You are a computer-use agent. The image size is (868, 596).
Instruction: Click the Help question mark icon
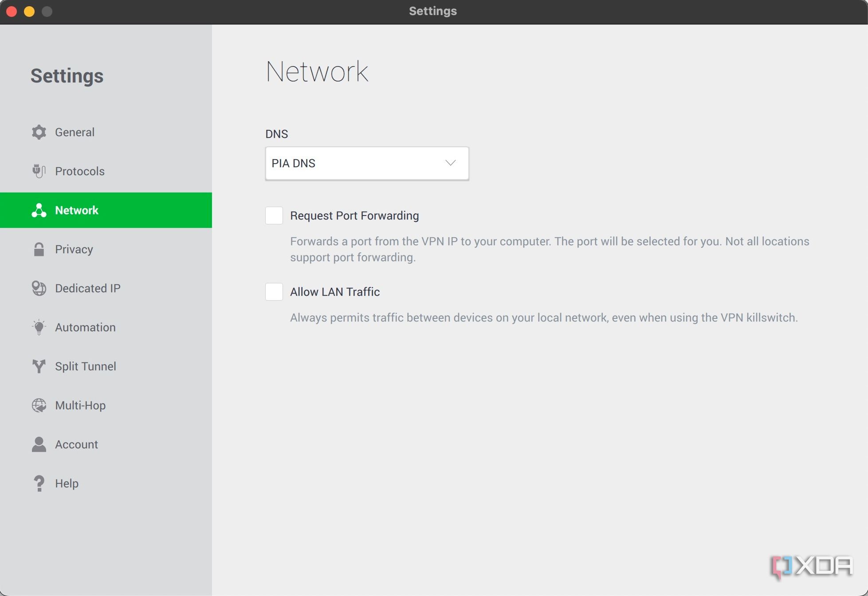[39, 483]
